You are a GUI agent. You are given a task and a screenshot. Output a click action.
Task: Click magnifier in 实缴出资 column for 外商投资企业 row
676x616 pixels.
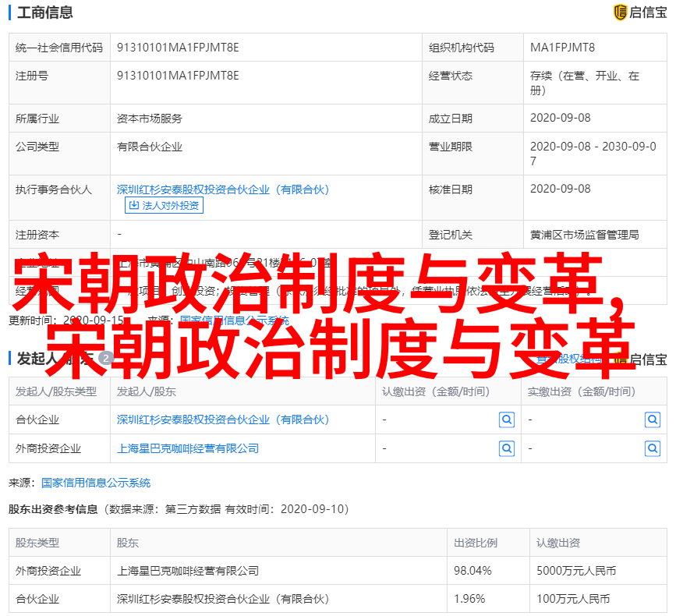click(653, 448)
